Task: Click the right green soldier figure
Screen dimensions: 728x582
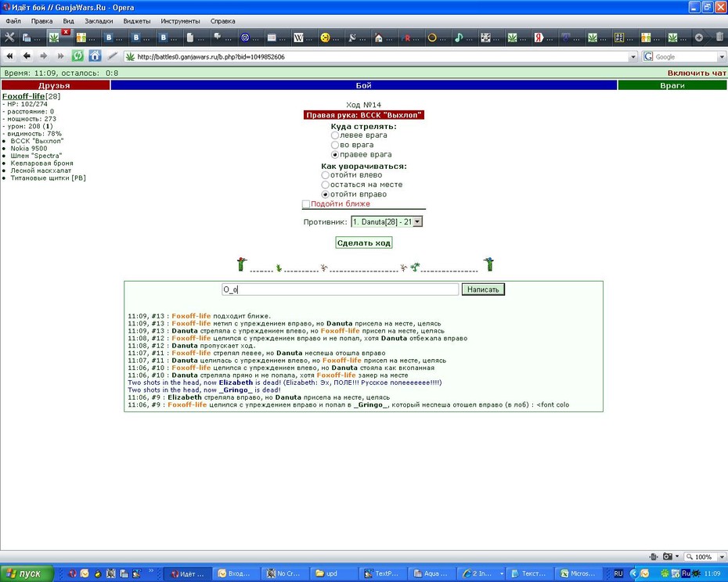Action: click(x=488, y=264)
